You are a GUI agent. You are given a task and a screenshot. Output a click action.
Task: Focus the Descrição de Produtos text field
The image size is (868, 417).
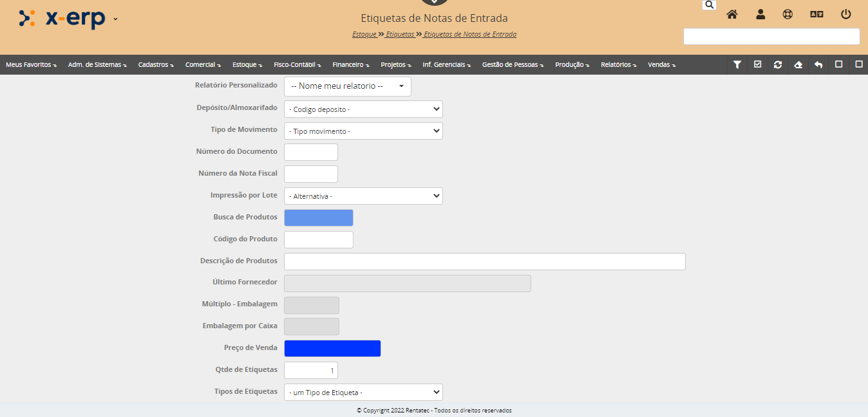[484, 261]
